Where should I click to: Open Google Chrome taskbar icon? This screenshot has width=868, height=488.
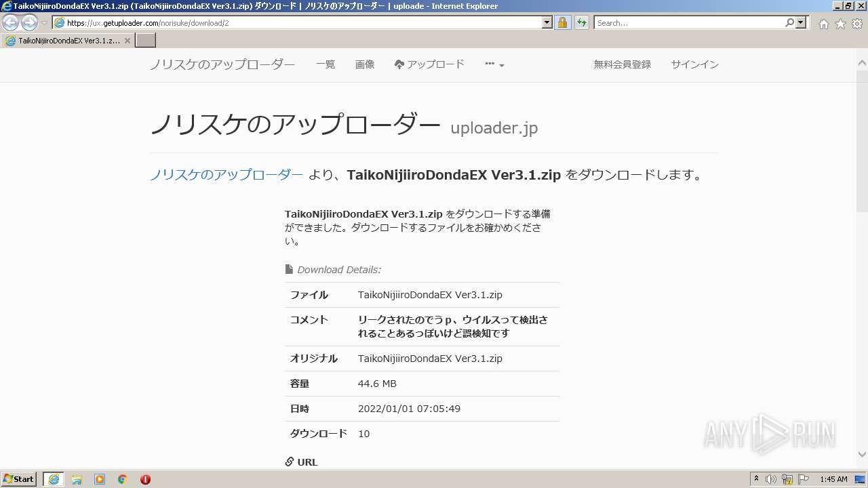tap(122, 479)
